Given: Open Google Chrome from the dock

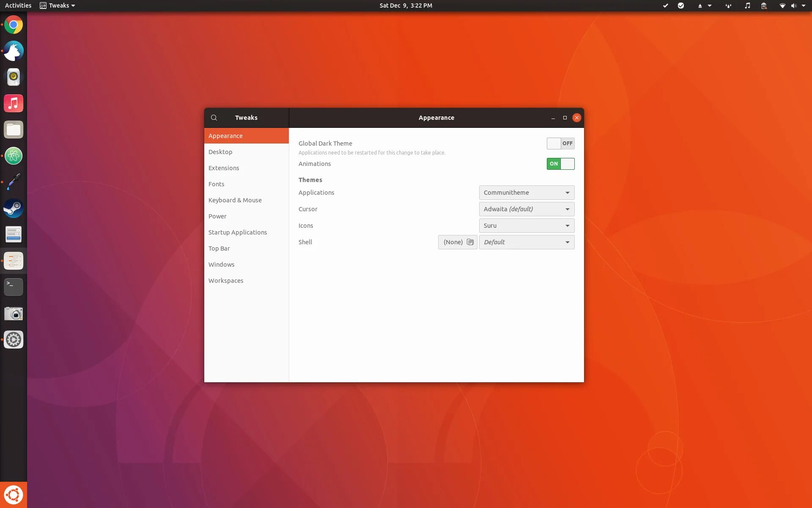Looking at the screenshot, I should tap(14, 25).
